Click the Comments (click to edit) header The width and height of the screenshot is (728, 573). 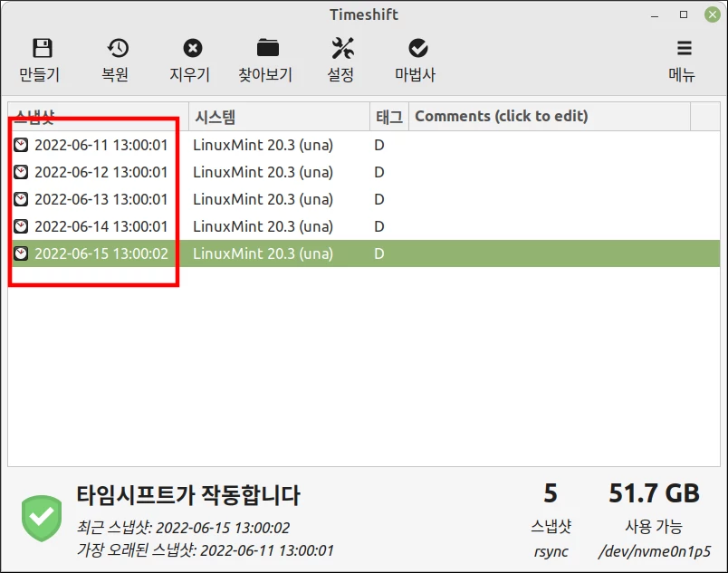[550, 117]
